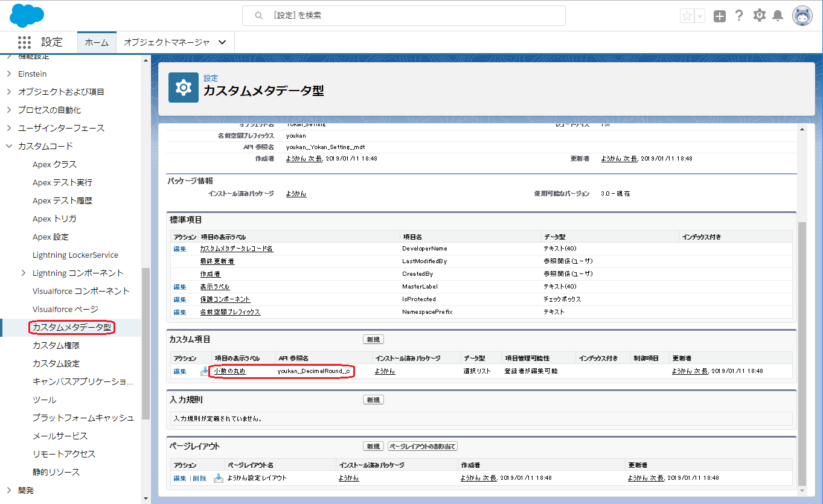Open リモートアクセス in sidebar

coord(64,454)
